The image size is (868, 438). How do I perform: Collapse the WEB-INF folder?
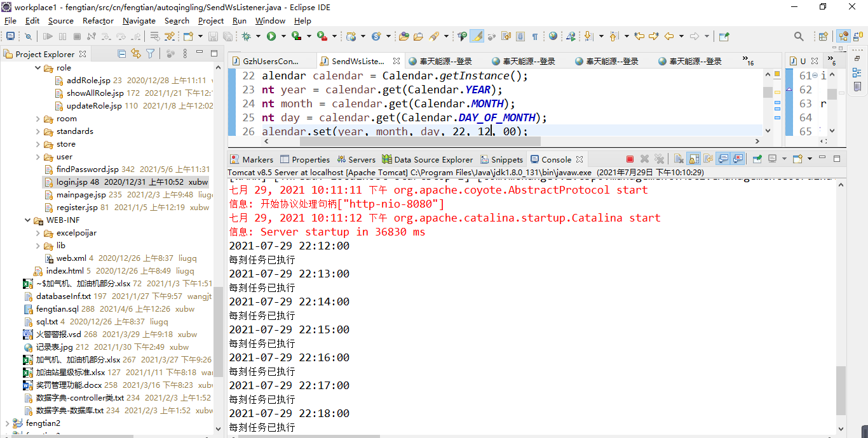pyautogui.click(x=28, y=220)
